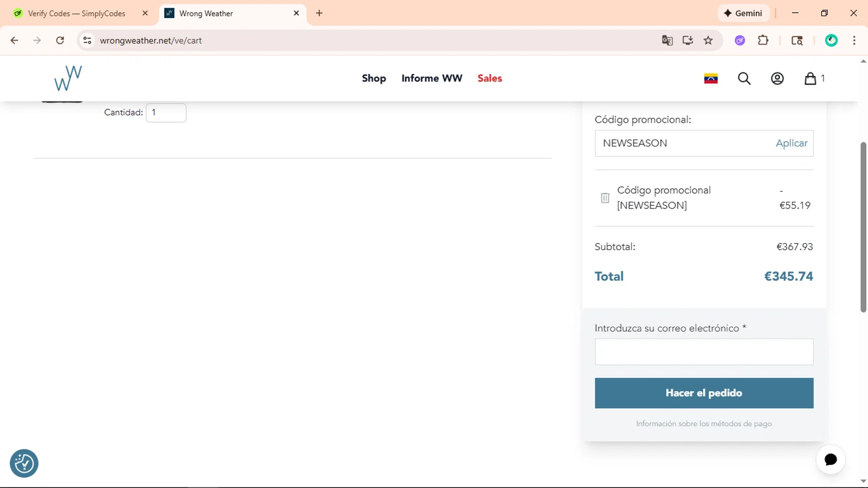
Task: Open the green Chrome profile avatar
Action: (x=832, y=41)
